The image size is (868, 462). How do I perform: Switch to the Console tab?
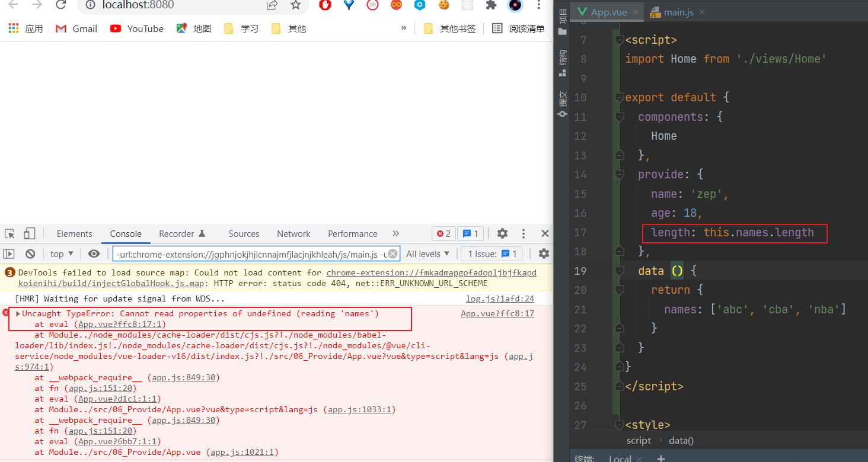pyautogui.click(x=126, y=233)
